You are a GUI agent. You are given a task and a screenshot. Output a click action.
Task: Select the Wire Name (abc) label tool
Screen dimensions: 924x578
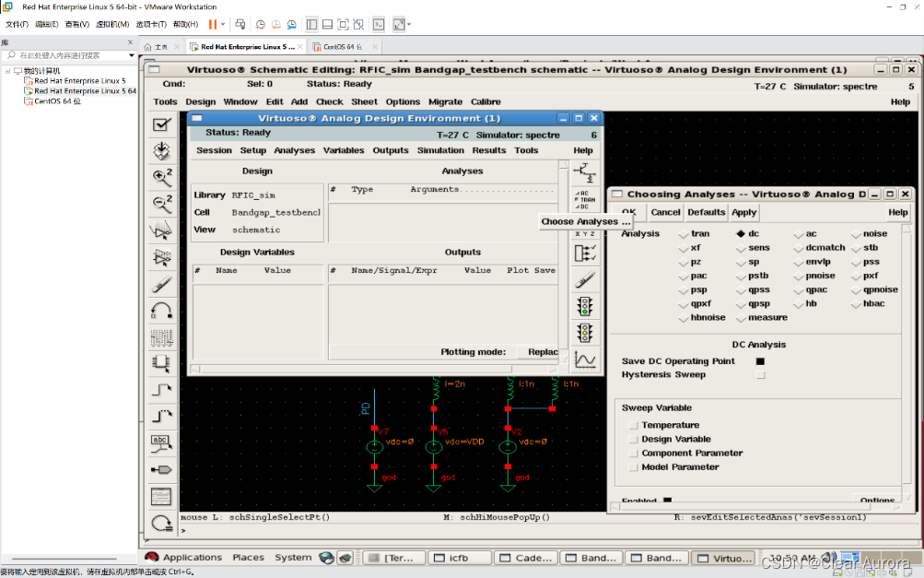(161, 442)
